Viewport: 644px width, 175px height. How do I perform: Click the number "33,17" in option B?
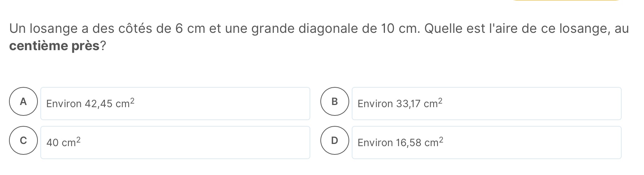[x=408, y=104]
